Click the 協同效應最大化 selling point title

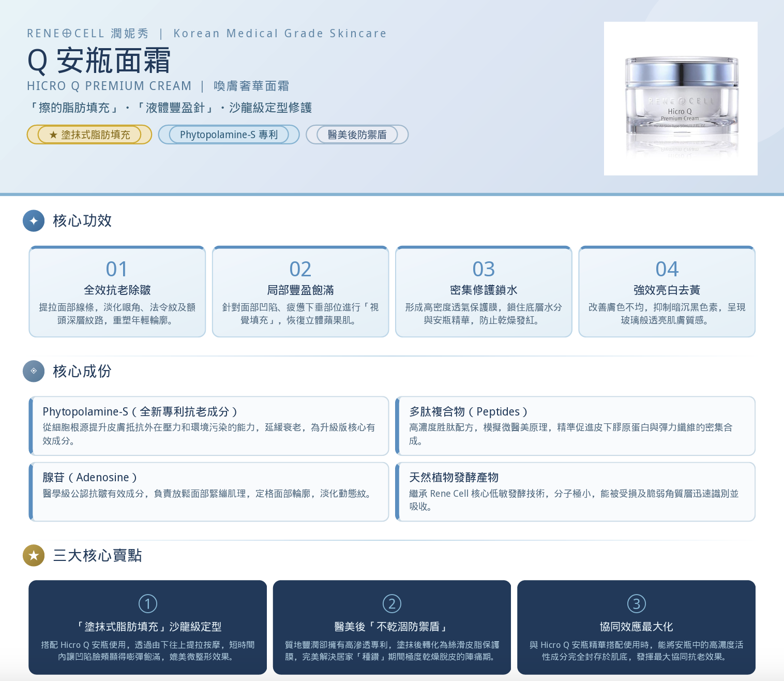(637, 627)
